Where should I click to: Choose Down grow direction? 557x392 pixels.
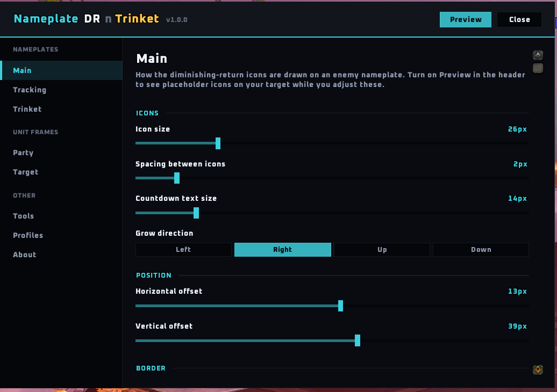pyautogui.click(x=481, y=249)
